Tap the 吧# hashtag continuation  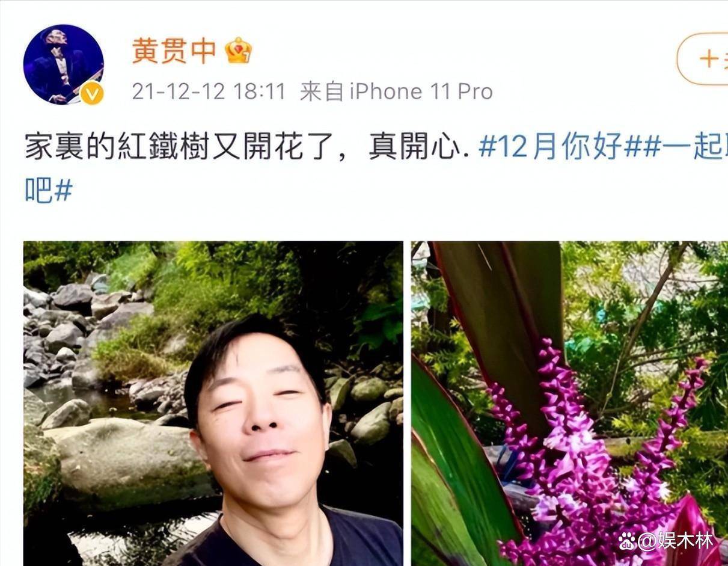pyautogui.click(x=49, y=191)
